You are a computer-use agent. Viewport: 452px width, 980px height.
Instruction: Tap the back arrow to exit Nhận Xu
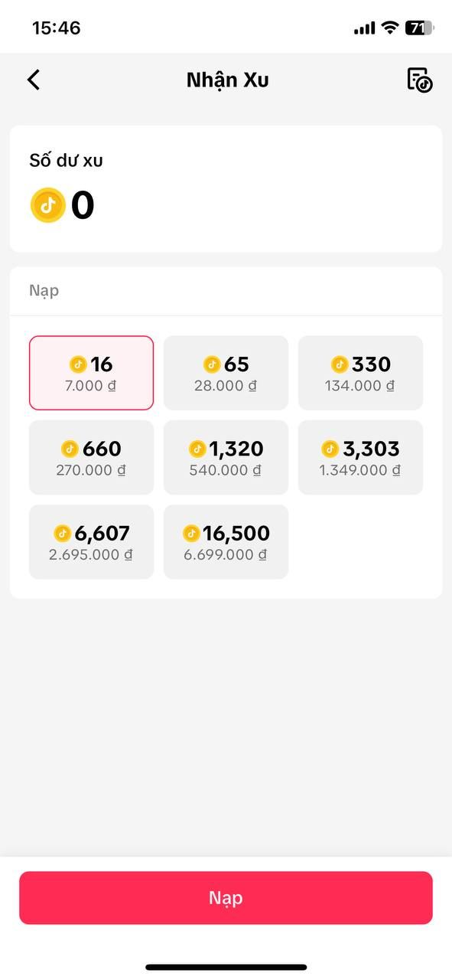34,79
